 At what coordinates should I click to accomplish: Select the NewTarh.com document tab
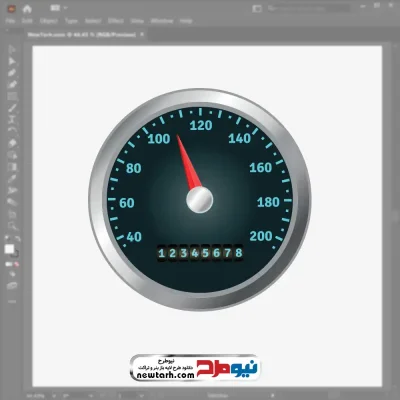coord(82,34)
